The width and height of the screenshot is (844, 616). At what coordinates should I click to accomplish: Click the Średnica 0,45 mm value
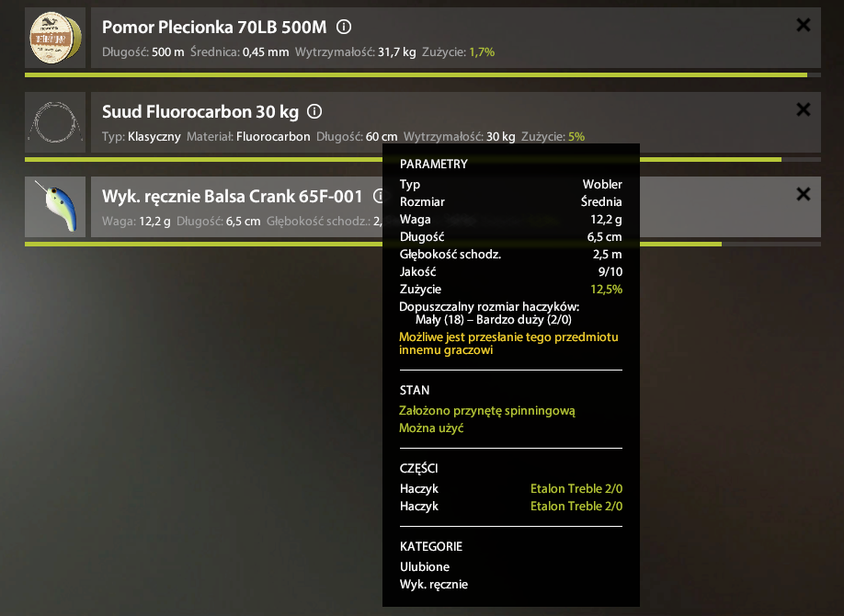pos(266,52)
